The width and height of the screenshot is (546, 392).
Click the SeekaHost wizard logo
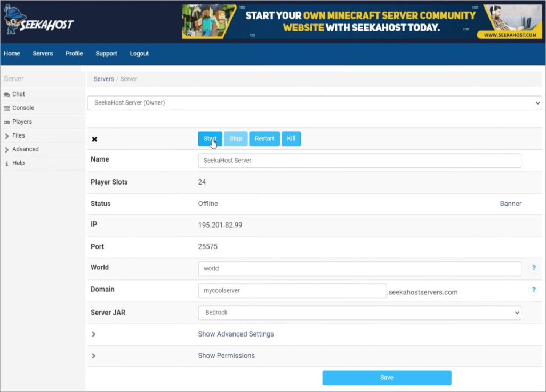click(37, 21)
